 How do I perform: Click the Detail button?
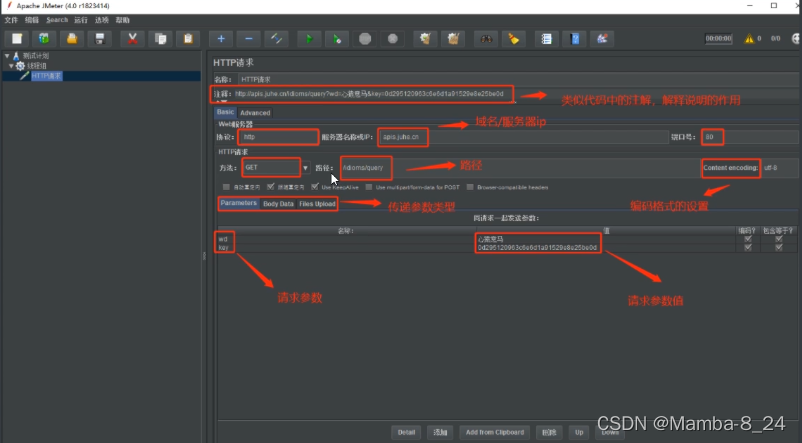tap(406, 432)
